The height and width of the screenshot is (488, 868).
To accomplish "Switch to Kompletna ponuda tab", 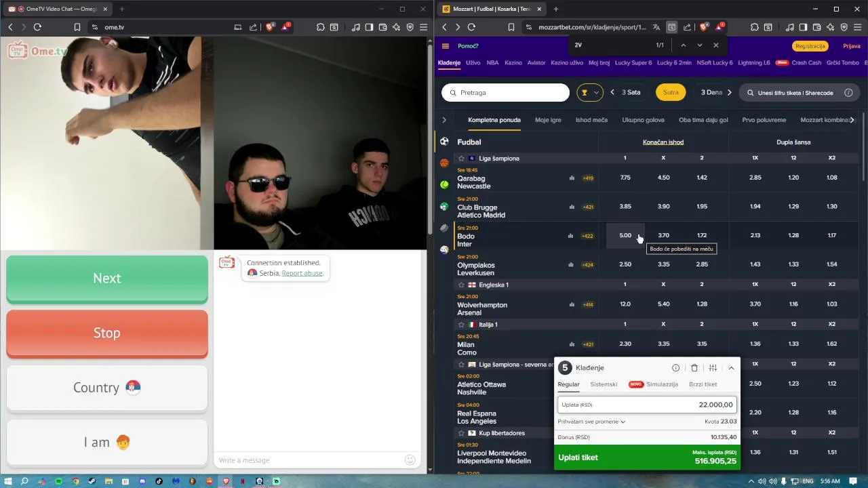I will (494, 120).
